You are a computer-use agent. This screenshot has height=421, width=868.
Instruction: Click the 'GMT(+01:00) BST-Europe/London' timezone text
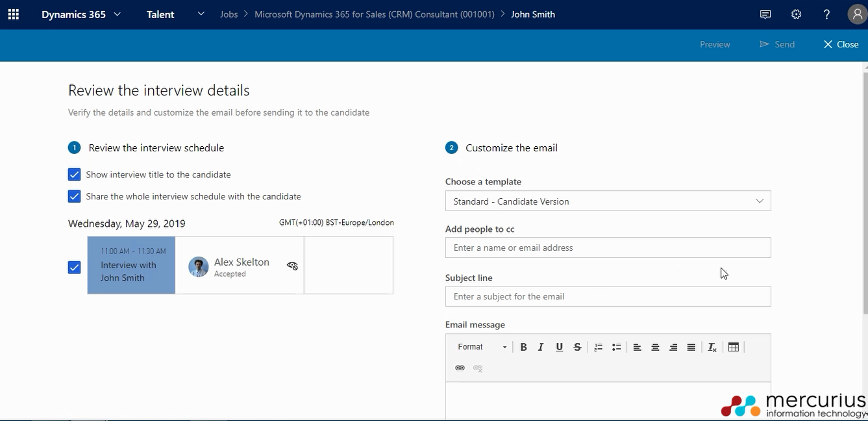[x=336, y=222]
